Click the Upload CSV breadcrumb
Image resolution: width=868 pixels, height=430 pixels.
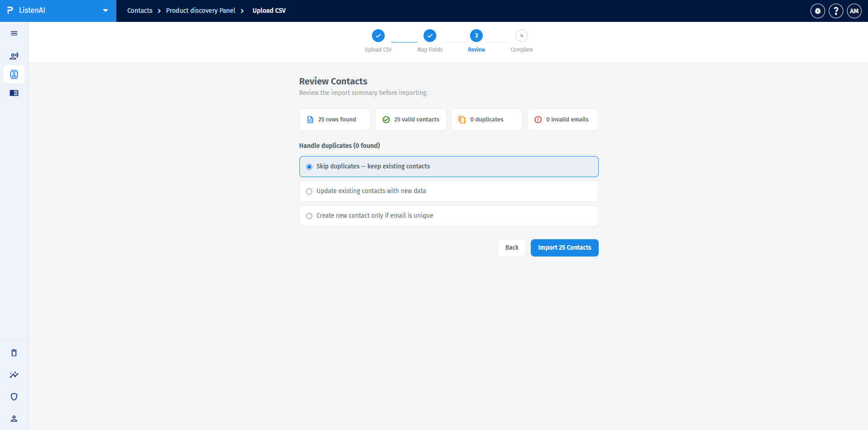269,10
